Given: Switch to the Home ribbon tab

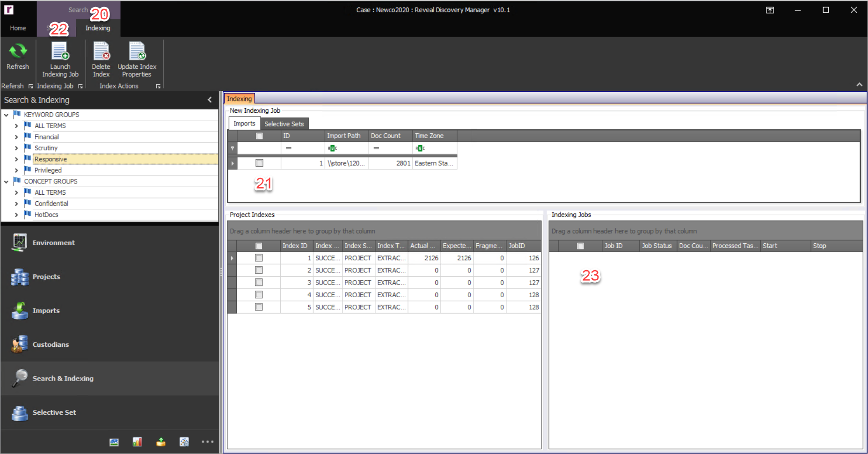Looking at the screenshot, I should (18, 28).
